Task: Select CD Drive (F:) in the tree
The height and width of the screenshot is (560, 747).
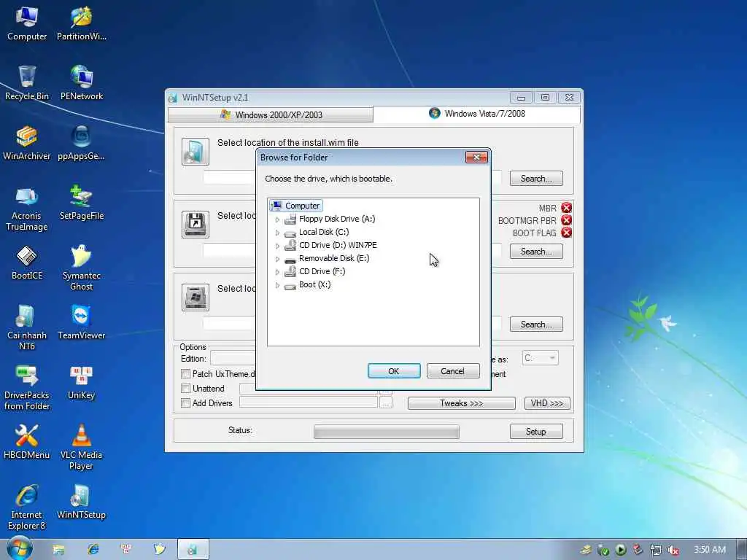Action: point(322,271)
